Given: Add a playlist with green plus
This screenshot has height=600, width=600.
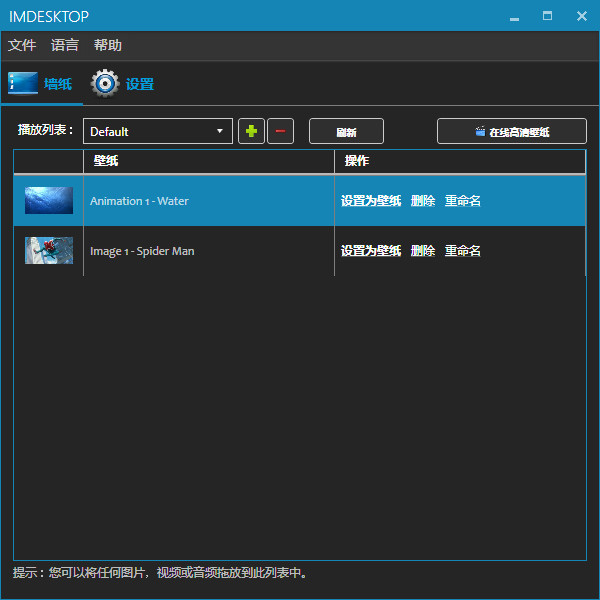Looking at the screenshot, I should click(x=251, y=131).
